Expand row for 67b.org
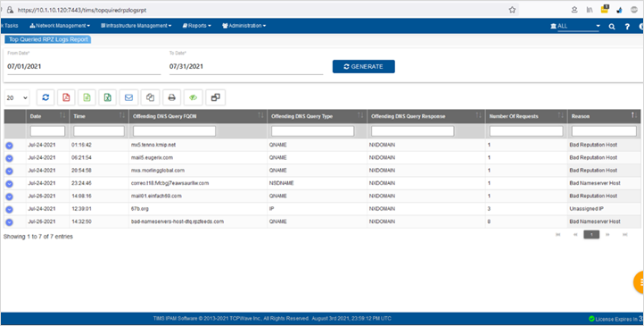The width and height of the screenshot is (644, 326). coord(9,209)
